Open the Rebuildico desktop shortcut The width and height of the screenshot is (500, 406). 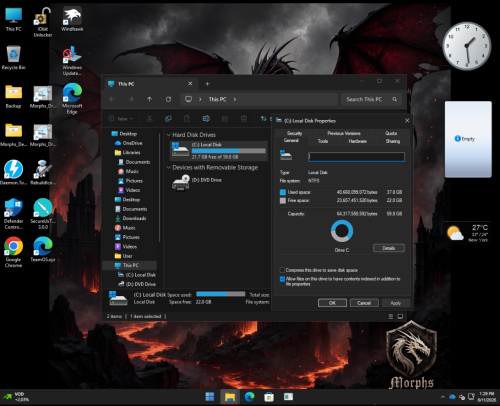(x=43, y=173)
